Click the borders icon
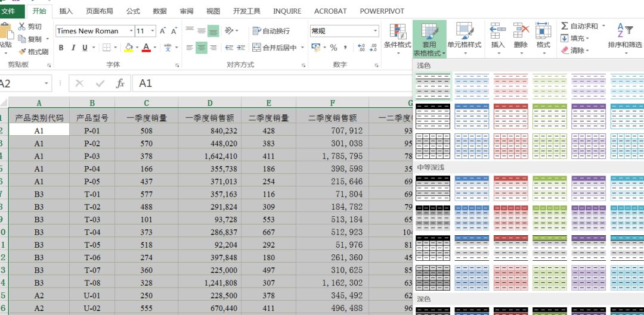This screenshot has width=644, height=315. (x=107, y=48)
